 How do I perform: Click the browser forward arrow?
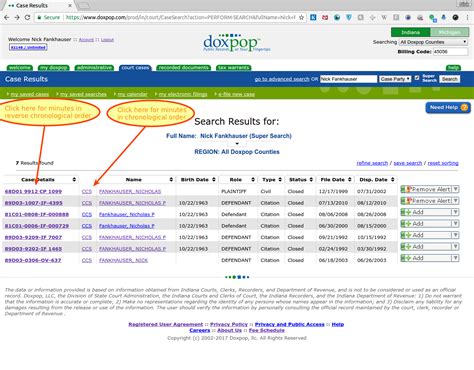(x=17, y=17)
